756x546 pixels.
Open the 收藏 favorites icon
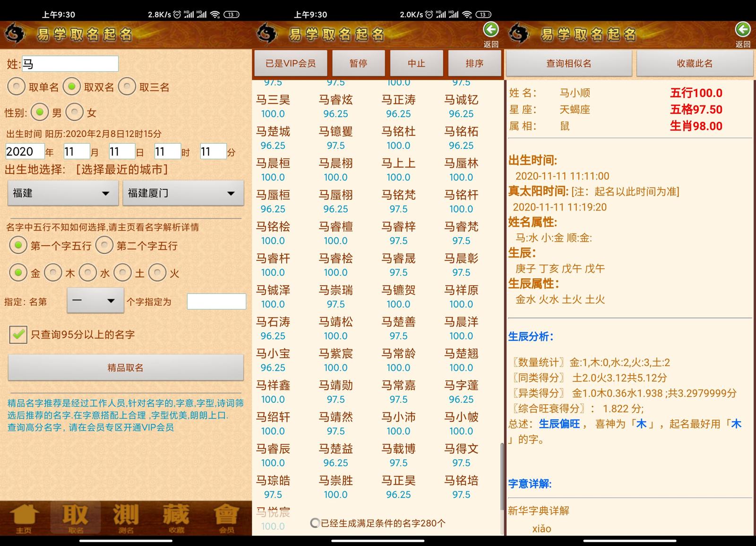(x=176, y=518)
